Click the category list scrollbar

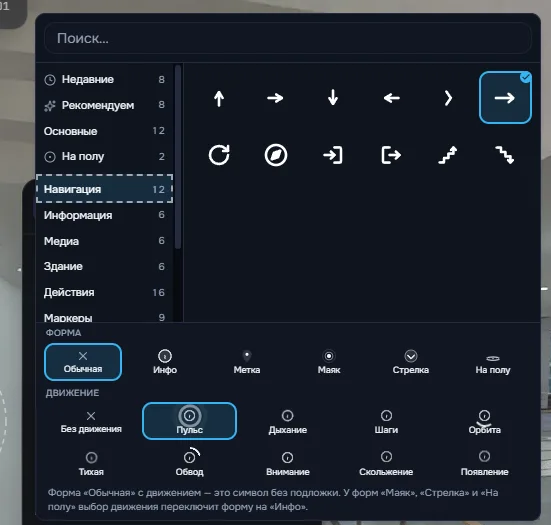[178, 157]
